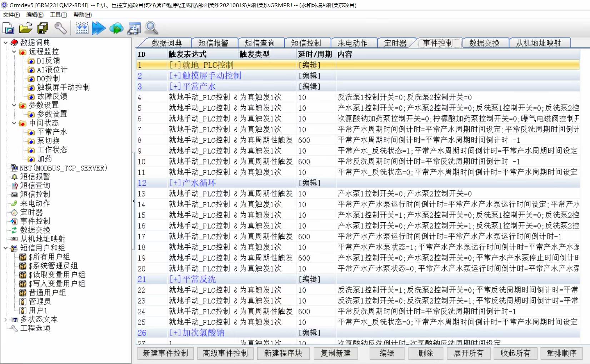
Task: Click the magnifying glass toolbar icon
Action: [152, 28]
